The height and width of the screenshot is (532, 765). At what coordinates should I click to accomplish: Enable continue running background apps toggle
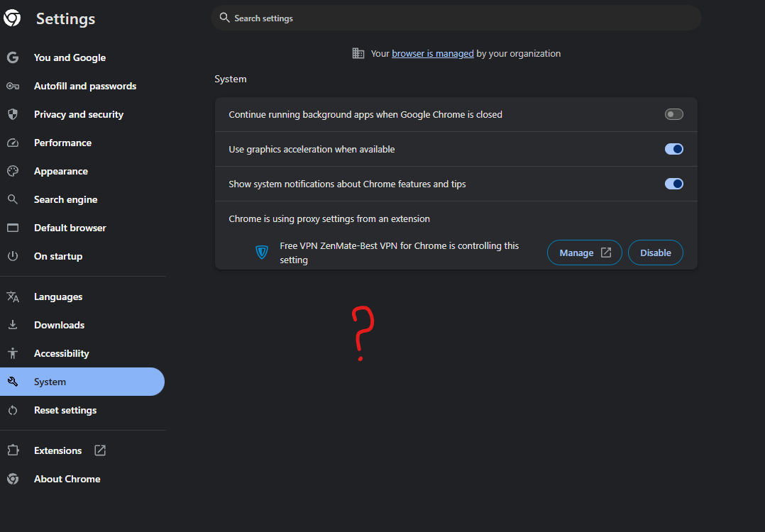coord(673,114)
